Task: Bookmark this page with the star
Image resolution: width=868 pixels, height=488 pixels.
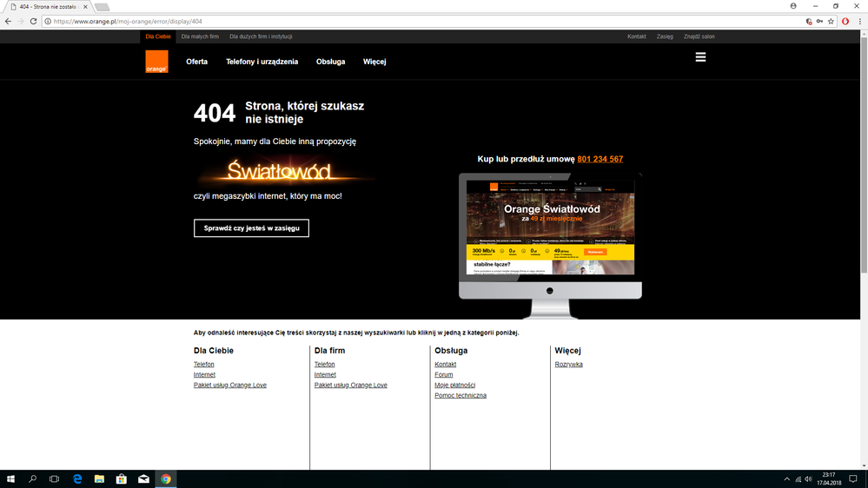Action: click(831, 22)
